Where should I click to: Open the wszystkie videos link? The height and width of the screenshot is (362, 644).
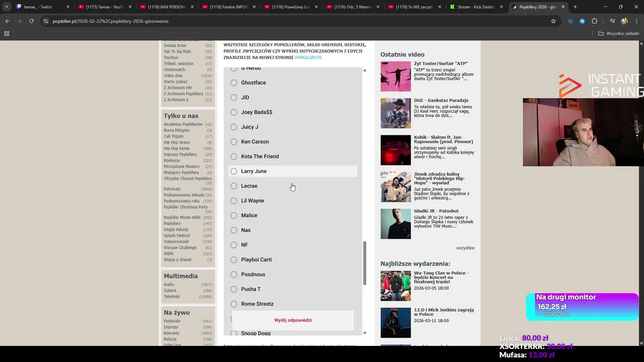pyautogui.click(x=465, y=248)
